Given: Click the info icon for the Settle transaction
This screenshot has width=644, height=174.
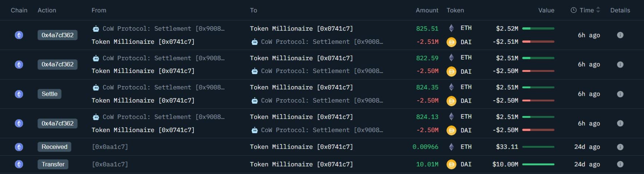Looking at the screenshot, I should coord(620,94).
